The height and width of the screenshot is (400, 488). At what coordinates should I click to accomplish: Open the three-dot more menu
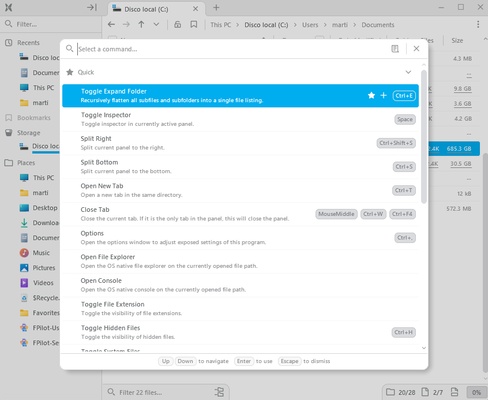click(478, 24)
